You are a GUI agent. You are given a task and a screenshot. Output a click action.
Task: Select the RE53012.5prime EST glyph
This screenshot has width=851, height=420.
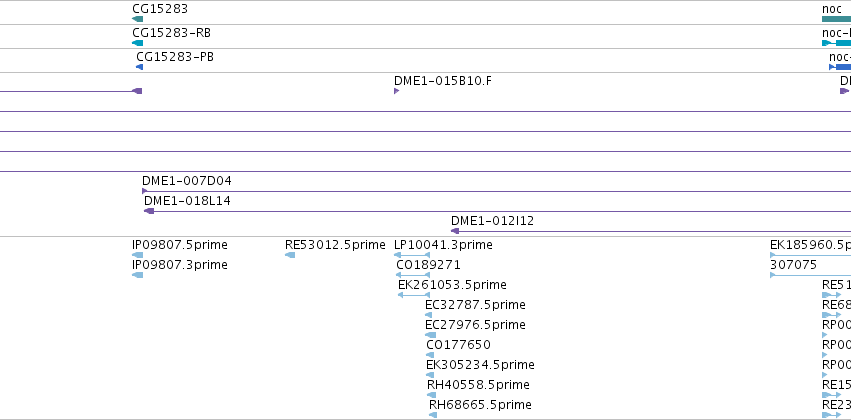pyautogui.click(x=290, y=254)
